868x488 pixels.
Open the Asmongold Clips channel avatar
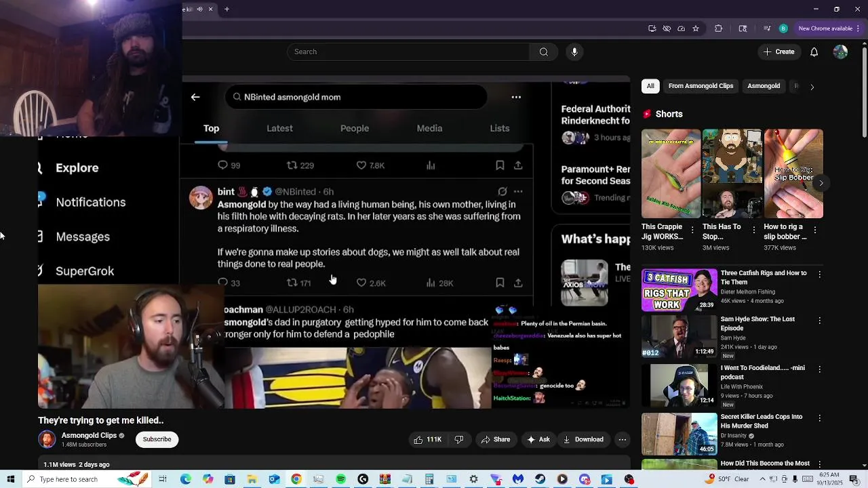pos(47,439)
